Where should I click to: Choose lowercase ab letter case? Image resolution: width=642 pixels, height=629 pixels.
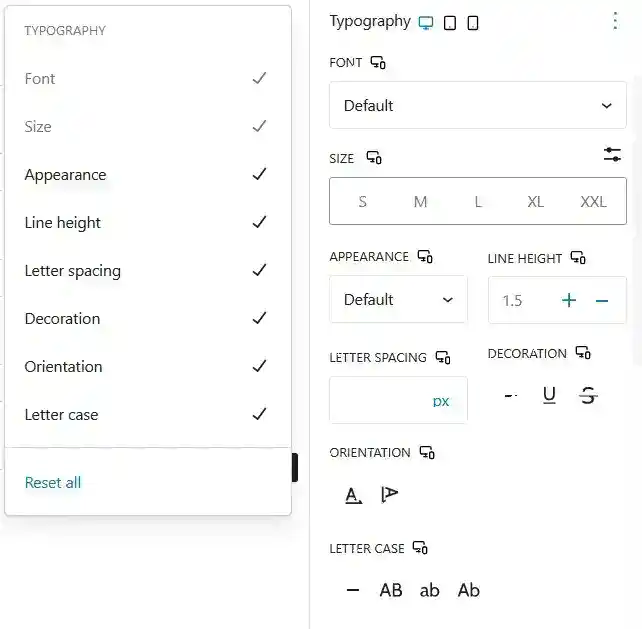coord(430,590)
